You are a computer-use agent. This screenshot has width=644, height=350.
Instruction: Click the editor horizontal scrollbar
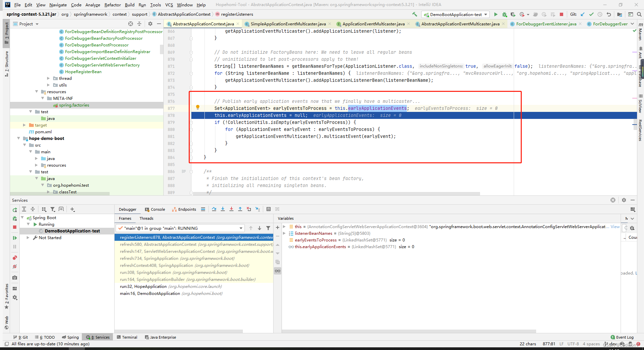(x=336, y=194)
